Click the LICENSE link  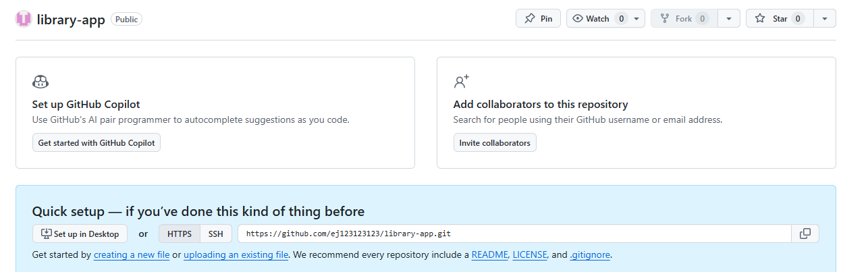click(530, 255)
